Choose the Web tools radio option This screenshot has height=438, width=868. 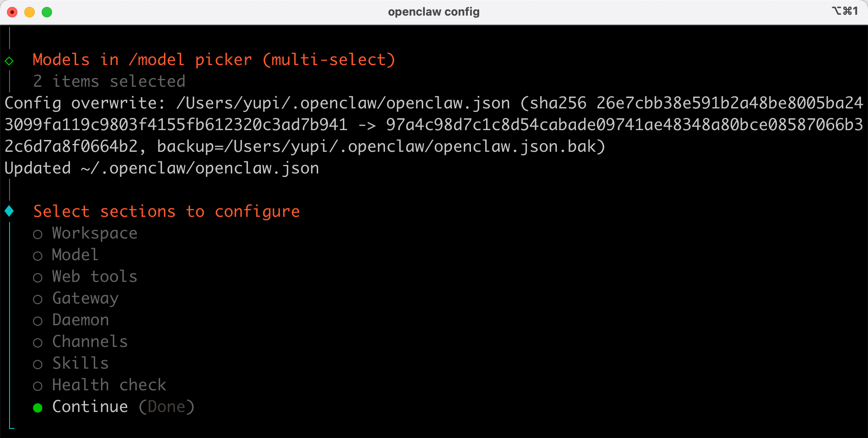coord(38,278)
